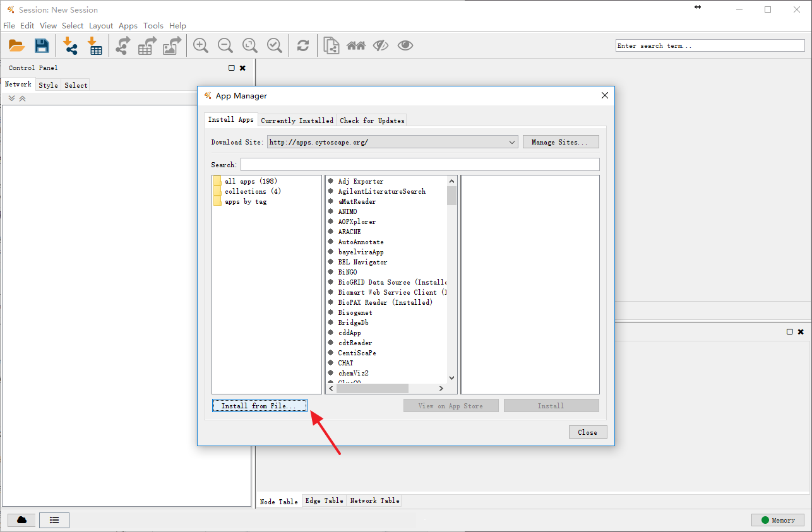Click the cloud icon button at bottom left

[x=22, y=520]
